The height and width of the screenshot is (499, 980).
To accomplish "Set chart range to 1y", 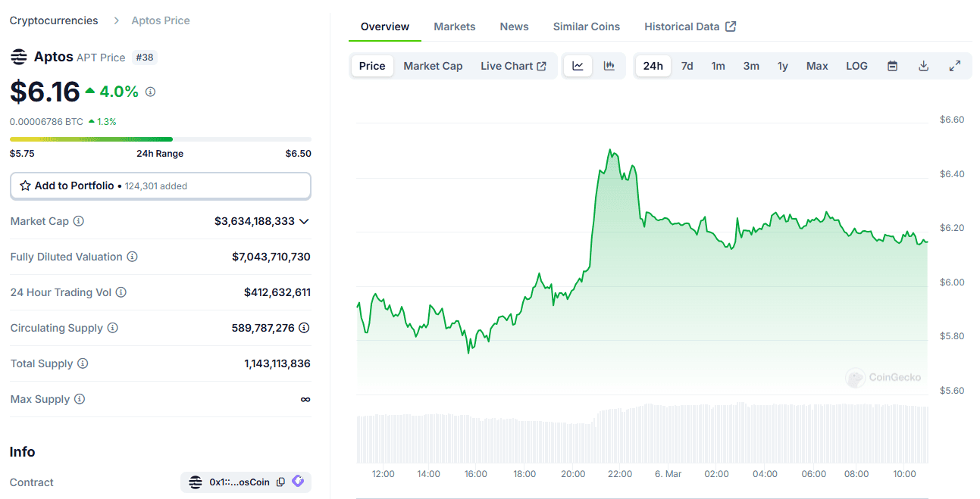I will click(x=783, y=66).
